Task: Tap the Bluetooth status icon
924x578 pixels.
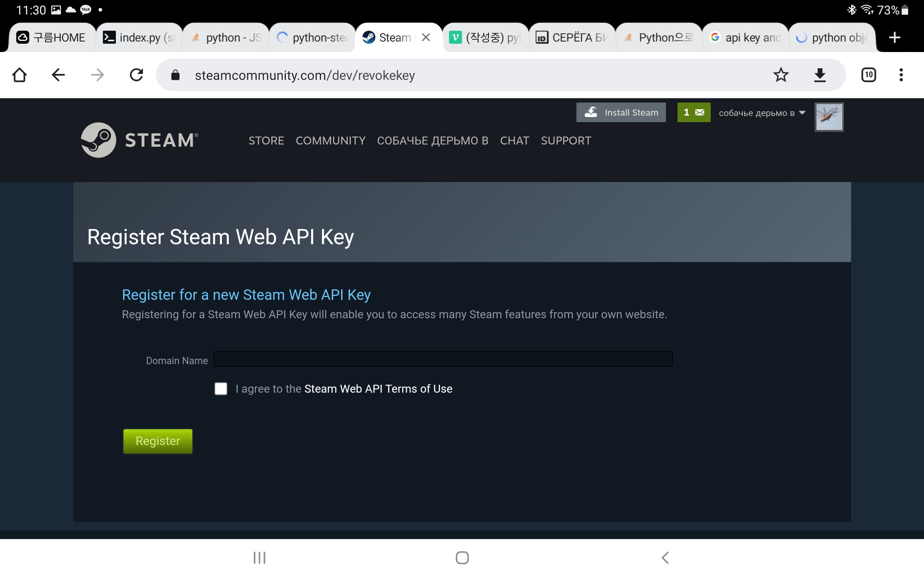Action: pyautogui.click(x=851, y=10)
